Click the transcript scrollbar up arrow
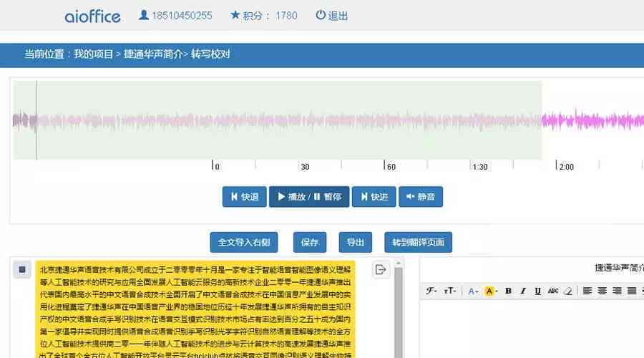 [x=398, y=263]
